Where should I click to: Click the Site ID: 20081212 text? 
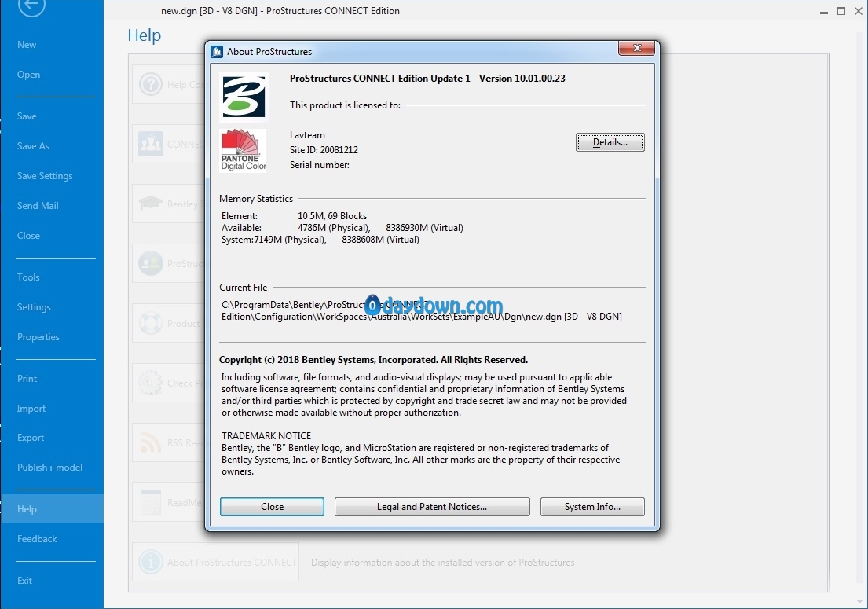tap(324, 150)
